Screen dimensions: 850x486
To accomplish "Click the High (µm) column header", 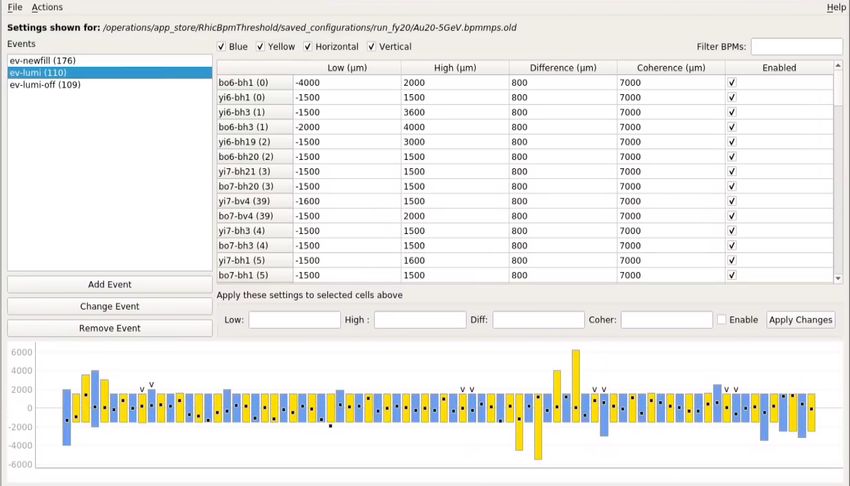I will (455, 68).
